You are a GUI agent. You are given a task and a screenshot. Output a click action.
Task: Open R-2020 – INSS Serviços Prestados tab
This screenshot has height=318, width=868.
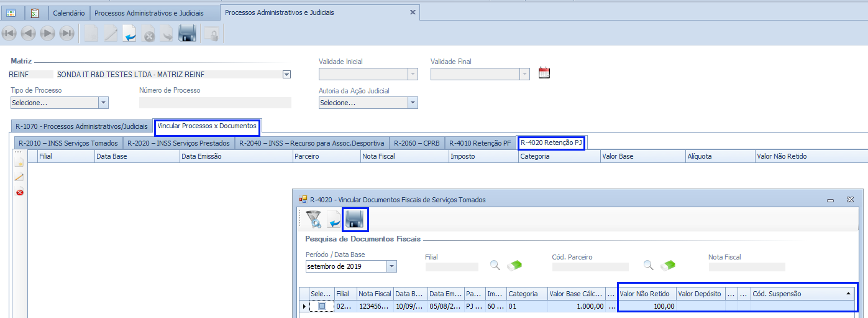[178, 143]
